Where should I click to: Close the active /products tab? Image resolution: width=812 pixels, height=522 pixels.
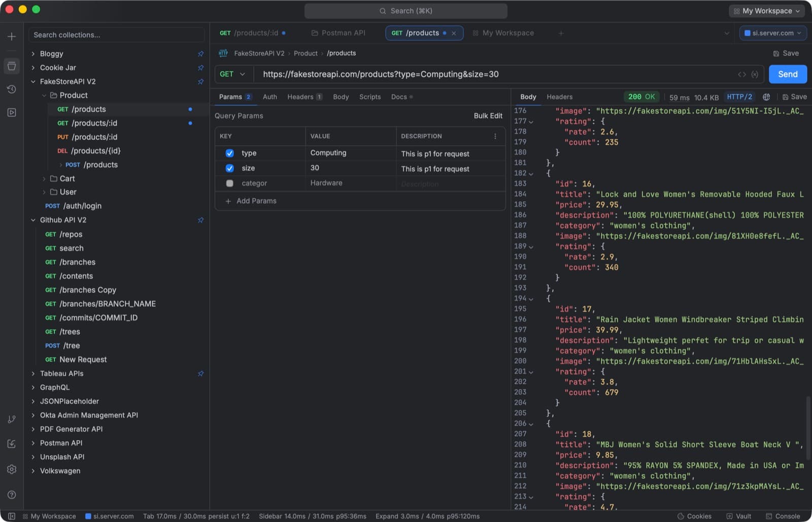[x=454, y=33]
